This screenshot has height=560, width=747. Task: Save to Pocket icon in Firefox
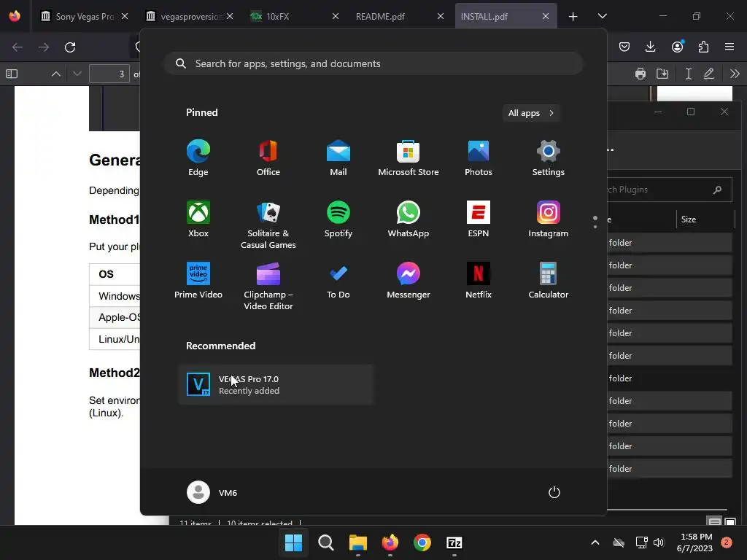tap(624, 47)
